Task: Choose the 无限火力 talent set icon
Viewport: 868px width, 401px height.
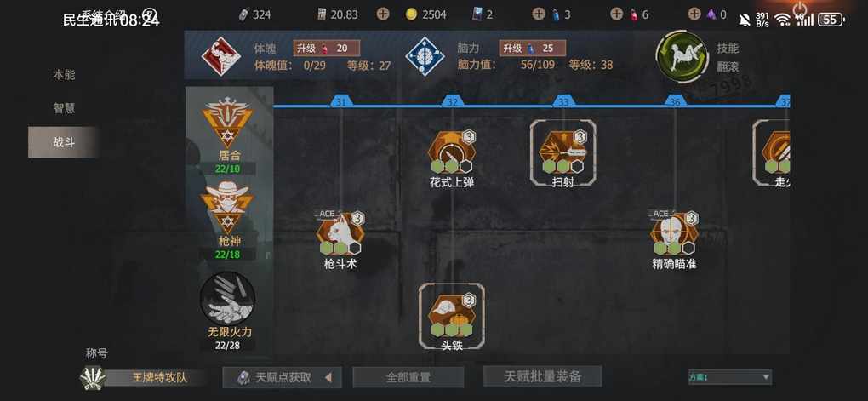Action: click(227, 298)
